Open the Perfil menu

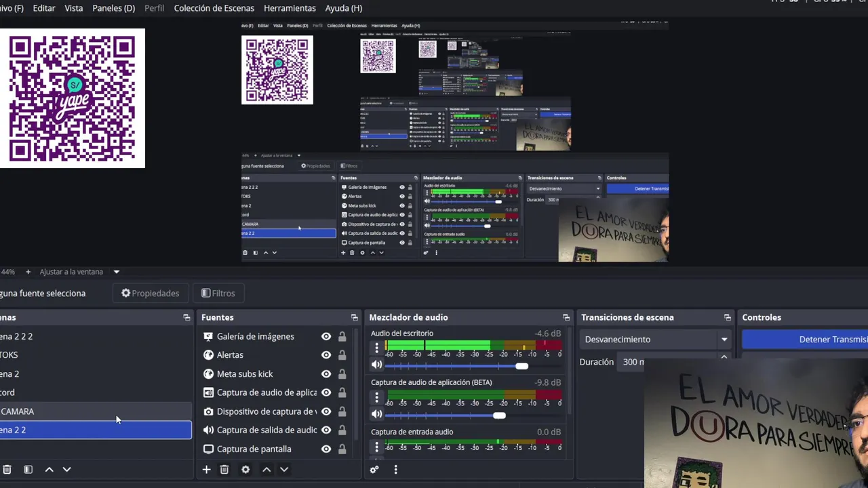point(154,8)
